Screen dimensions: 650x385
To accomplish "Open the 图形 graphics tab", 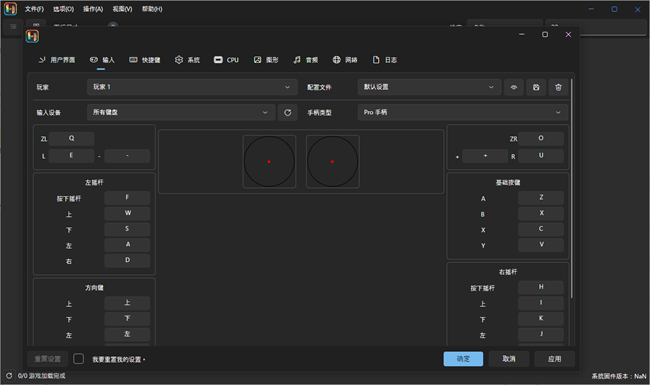I will (x=266, y=60).
